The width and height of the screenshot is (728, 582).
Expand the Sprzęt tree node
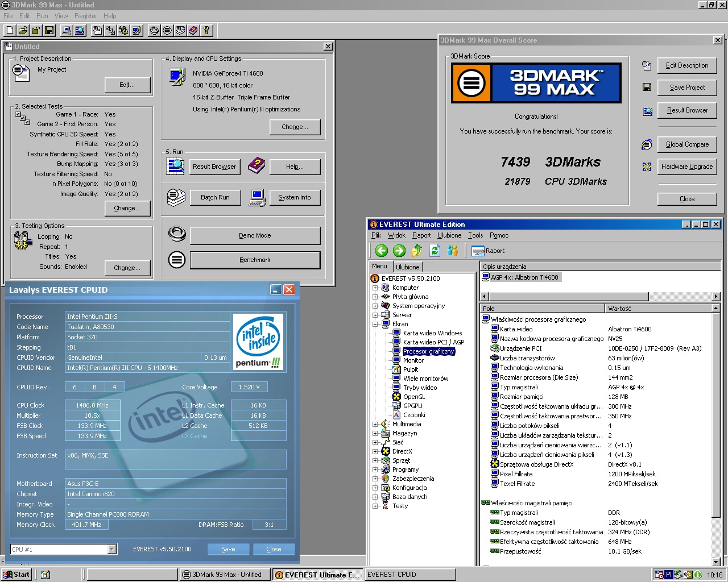pos(375,460)
